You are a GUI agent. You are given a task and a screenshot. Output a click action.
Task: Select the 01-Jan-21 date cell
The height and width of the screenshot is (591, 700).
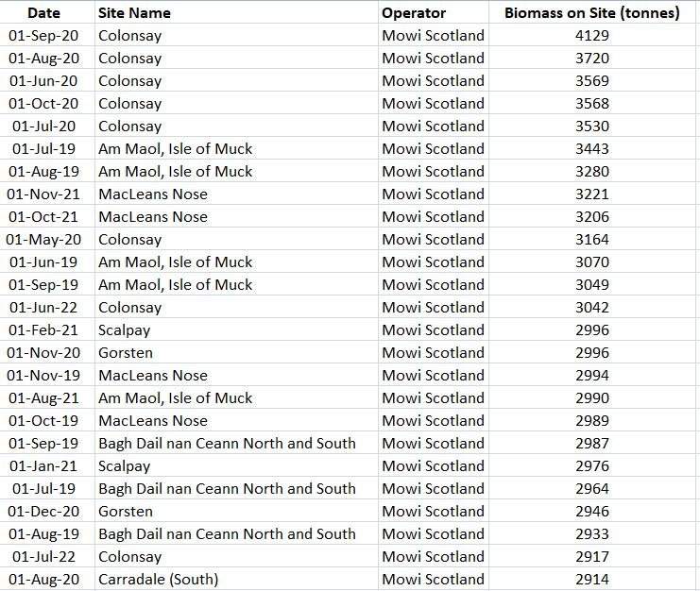coord(43,466)
